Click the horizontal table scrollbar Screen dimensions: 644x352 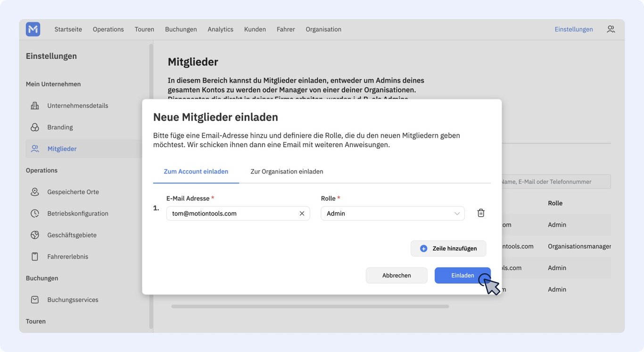310,306
